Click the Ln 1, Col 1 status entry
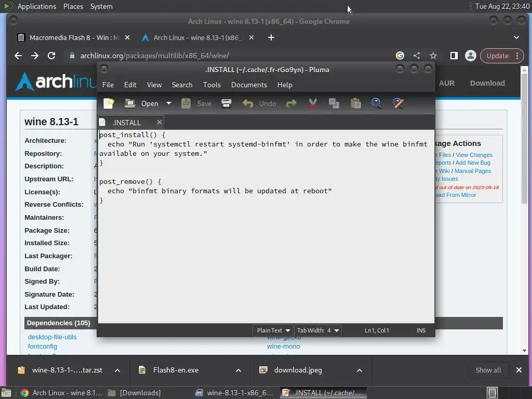Image resolution: width=532 pixels, height=399 pixels. click(377, 330)
